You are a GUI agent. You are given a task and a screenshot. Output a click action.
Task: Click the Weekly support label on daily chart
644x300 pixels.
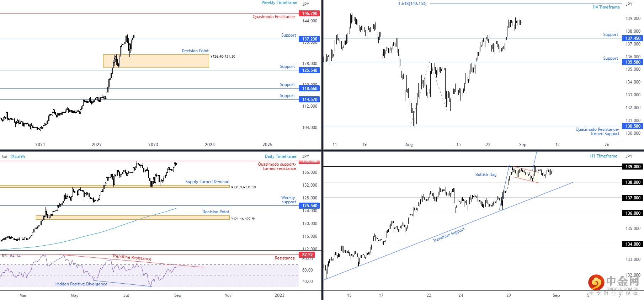288,200
